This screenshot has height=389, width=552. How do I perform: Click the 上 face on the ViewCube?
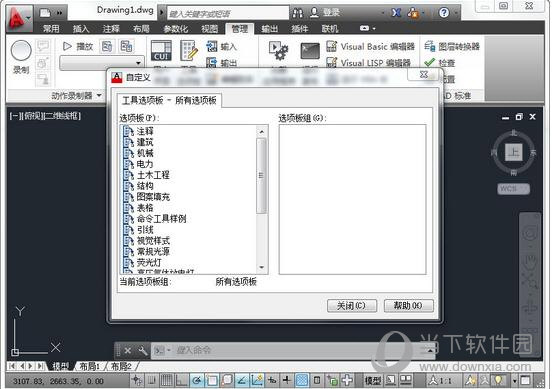coord(514,152)
